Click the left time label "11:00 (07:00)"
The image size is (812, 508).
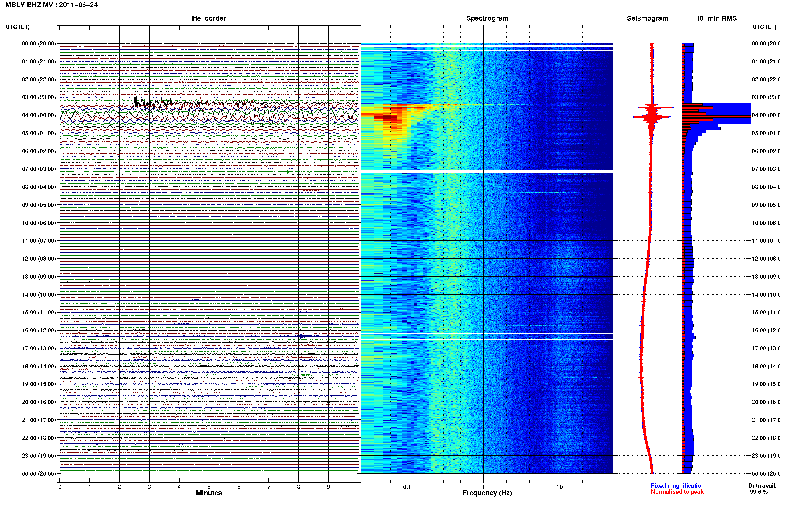pyautogui.click(x=39, y=241)
